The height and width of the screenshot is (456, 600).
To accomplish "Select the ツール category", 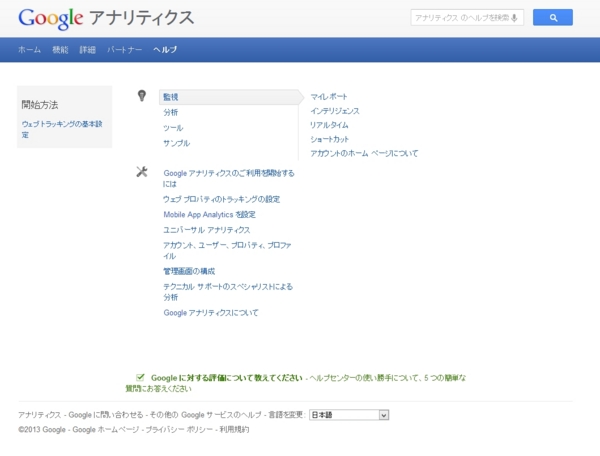I will point(173,128).
